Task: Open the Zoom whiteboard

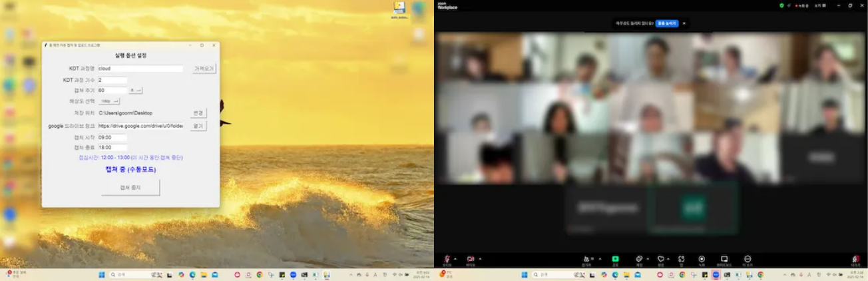Action: coord(724,258)
